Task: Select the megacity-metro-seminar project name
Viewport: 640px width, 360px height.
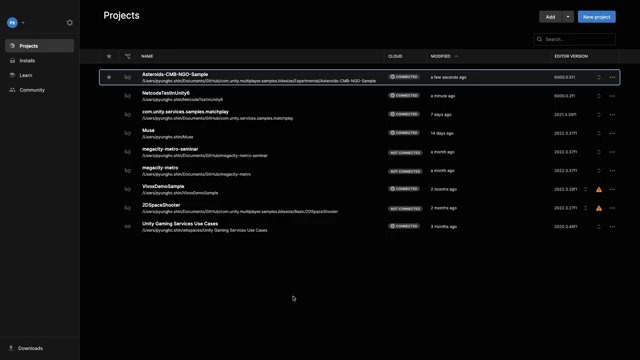Action: pyautogui.click(x=170, y=149)
